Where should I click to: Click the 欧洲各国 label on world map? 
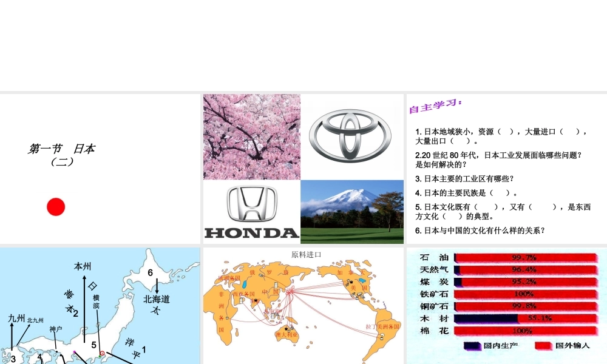(229, 278)
